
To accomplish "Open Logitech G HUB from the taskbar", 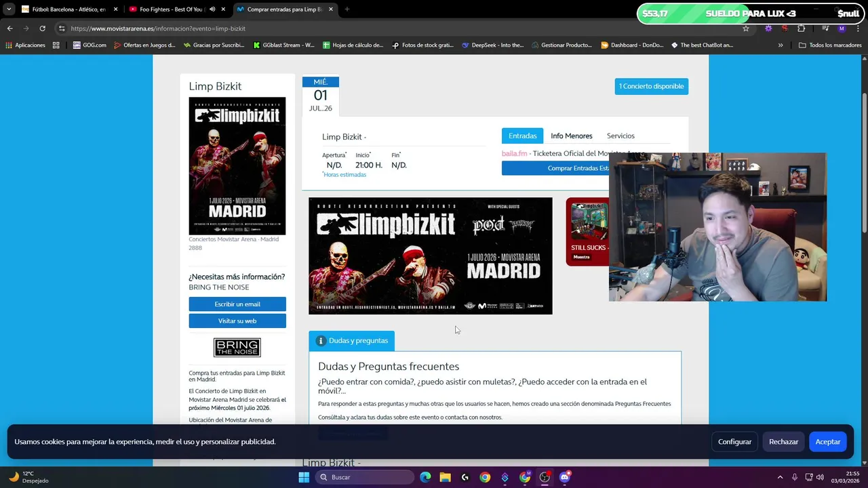I will pyautogui.click(x=465, y=477).
